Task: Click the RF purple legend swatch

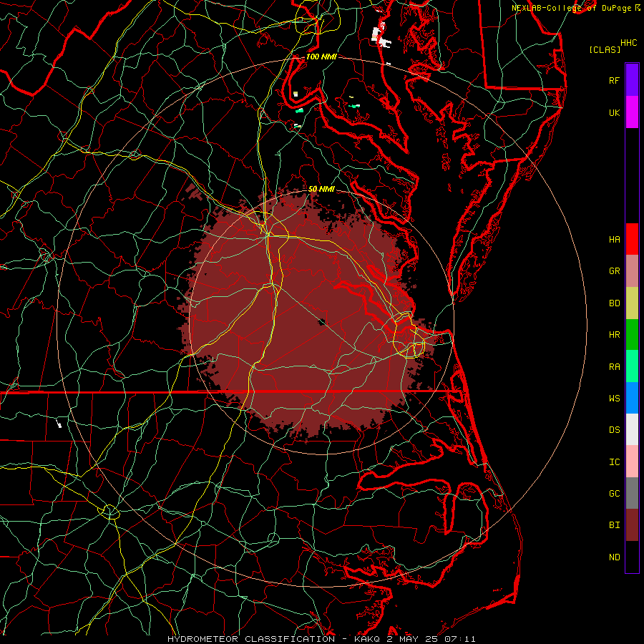Action: [632, 80]
